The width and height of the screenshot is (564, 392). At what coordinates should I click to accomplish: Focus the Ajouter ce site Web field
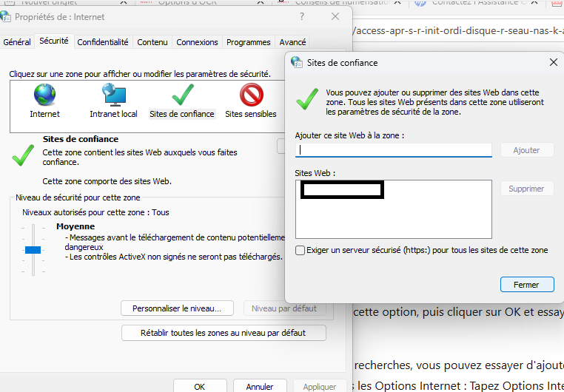[x=394, y=150]
